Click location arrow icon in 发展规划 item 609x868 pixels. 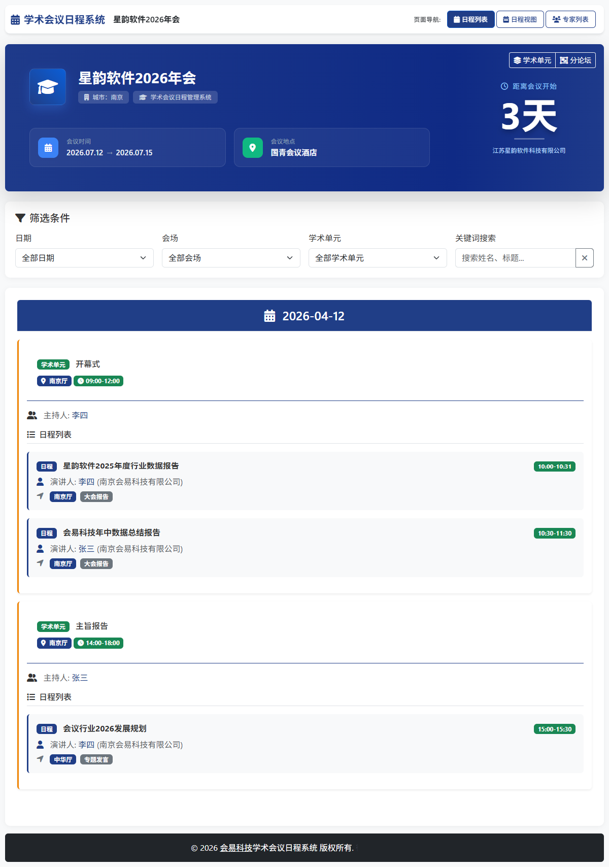[x=40, y=759]
